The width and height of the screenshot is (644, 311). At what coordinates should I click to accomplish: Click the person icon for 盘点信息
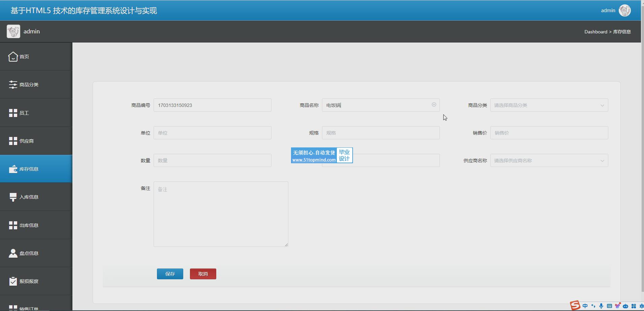click(x=13, y=253)
